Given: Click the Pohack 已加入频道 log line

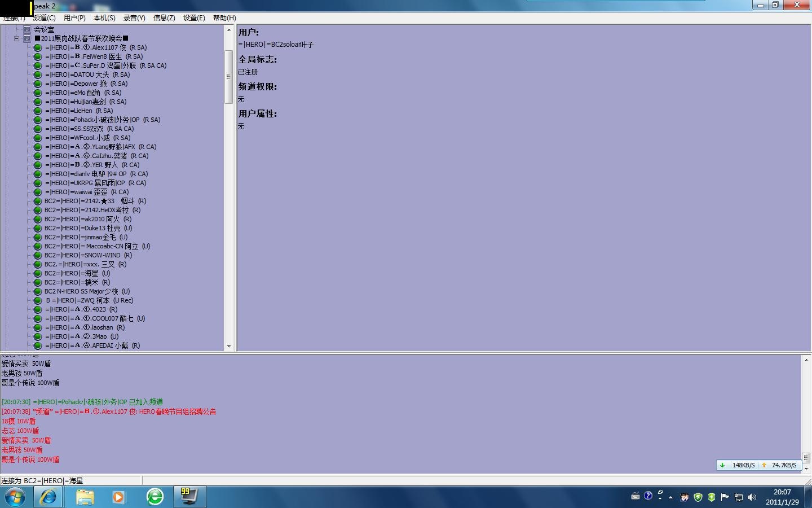Looking at the screenshot, I should pos(82,402).
